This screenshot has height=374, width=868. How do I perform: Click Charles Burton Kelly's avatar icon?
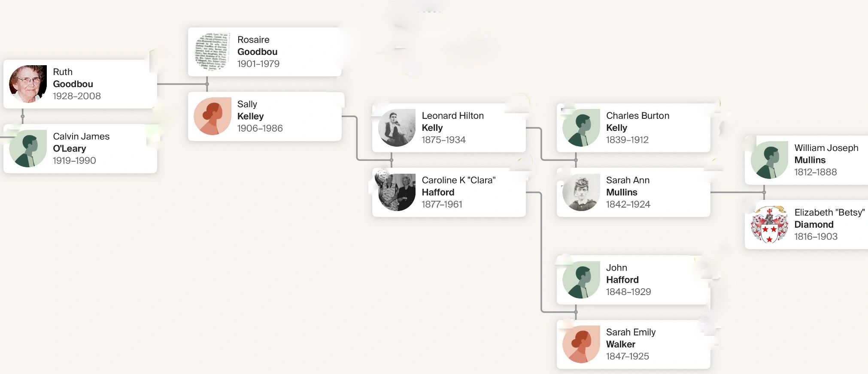(581, 128)
